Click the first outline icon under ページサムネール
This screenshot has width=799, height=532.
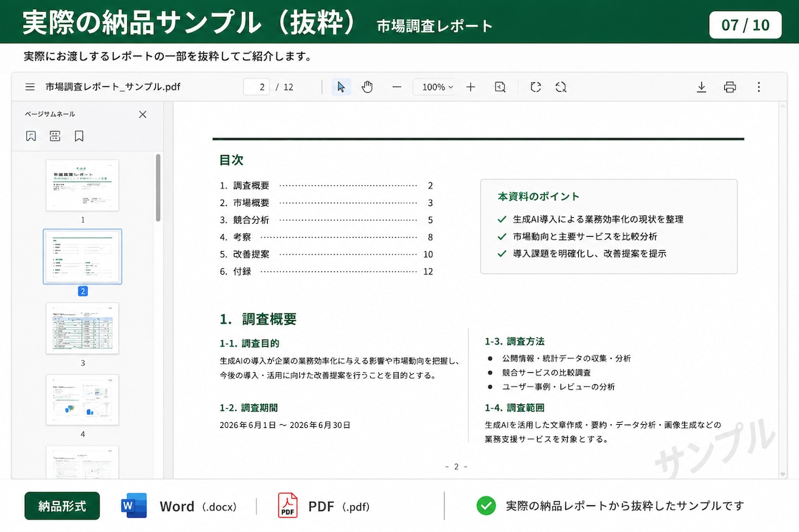[31, 136]
